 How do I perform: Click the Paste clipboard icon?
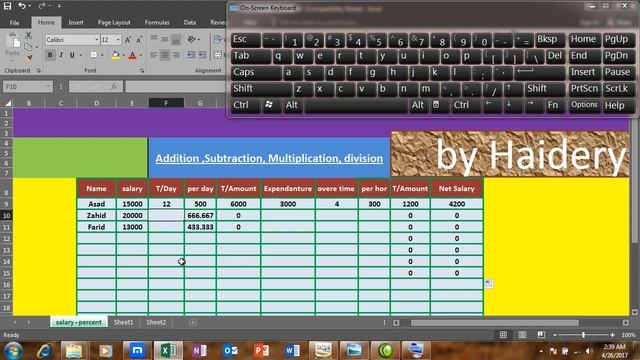(13, 41)
